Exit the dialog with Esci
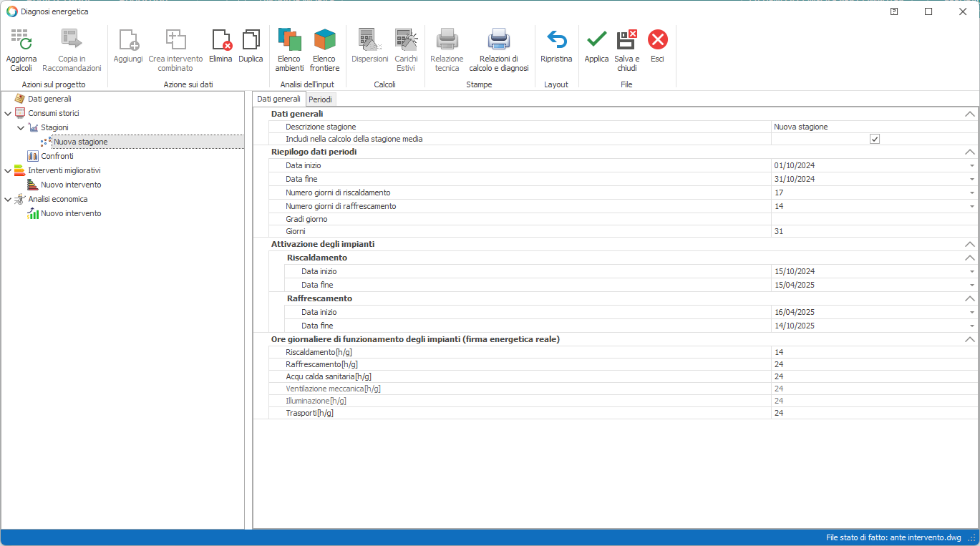This screenshot has height=546, width=980. (657, 40)
